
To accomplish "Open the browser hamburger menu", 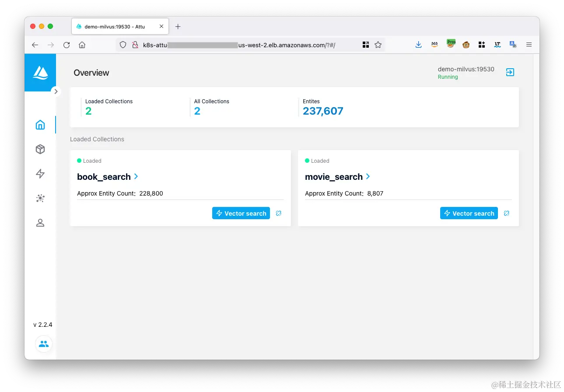I will [529, 45].
